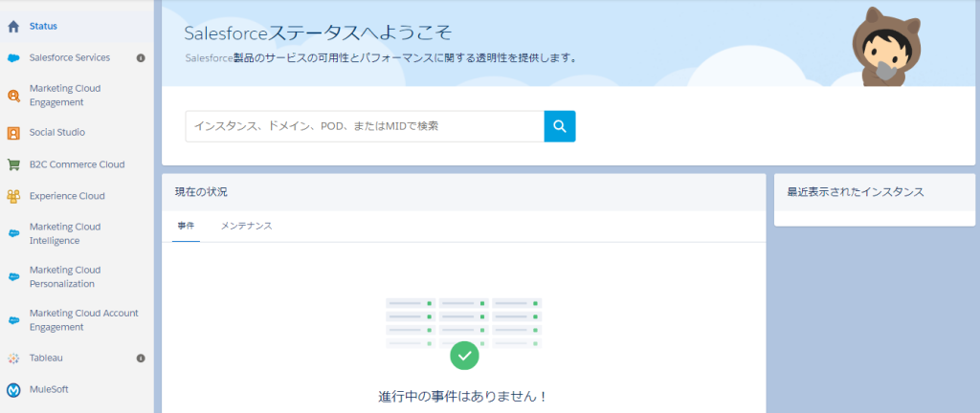Click the Tableau logo icon
980x413 pixels.
pyautogui.click(x=13, y=359)
